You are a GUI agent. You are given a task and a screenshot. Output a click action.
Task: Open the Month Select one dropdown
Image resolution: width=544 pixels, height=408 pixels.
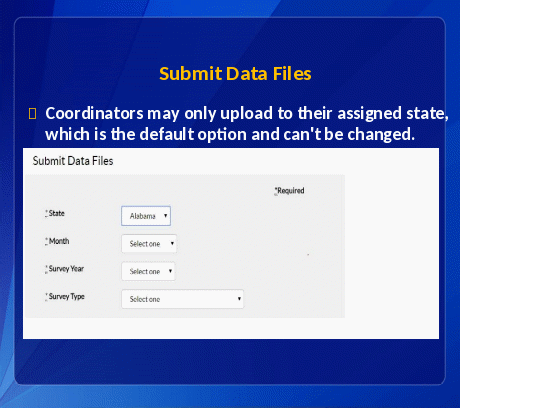(x=149, y=244)
